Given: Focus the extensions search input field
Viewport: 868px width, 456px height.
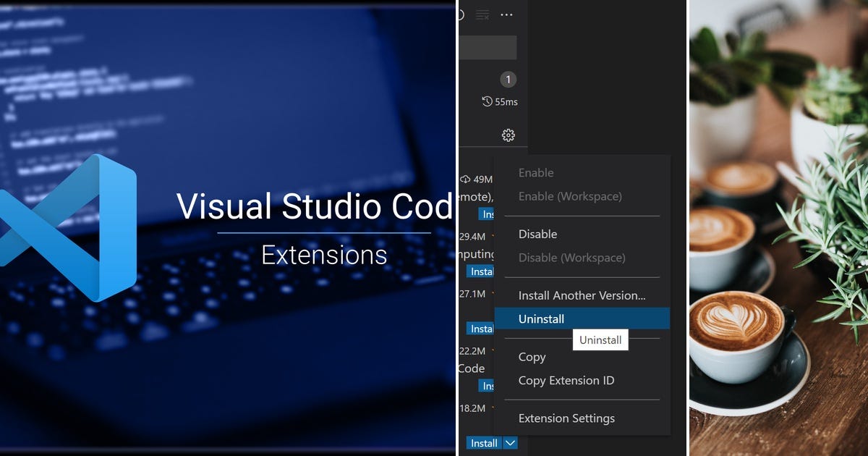Looking at the screenshot, I should click(488, 48).
